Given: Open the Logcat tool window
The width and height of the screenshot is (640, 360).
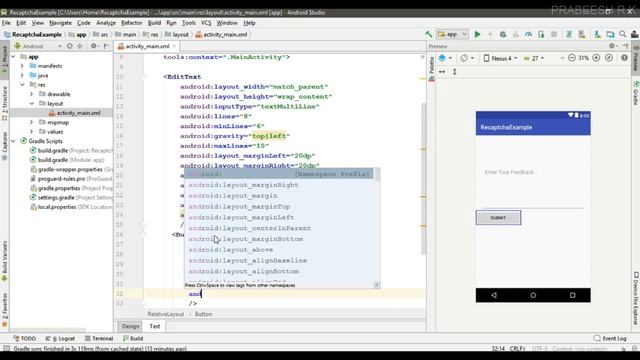Looking at the screenshot, I should [60, 338].
